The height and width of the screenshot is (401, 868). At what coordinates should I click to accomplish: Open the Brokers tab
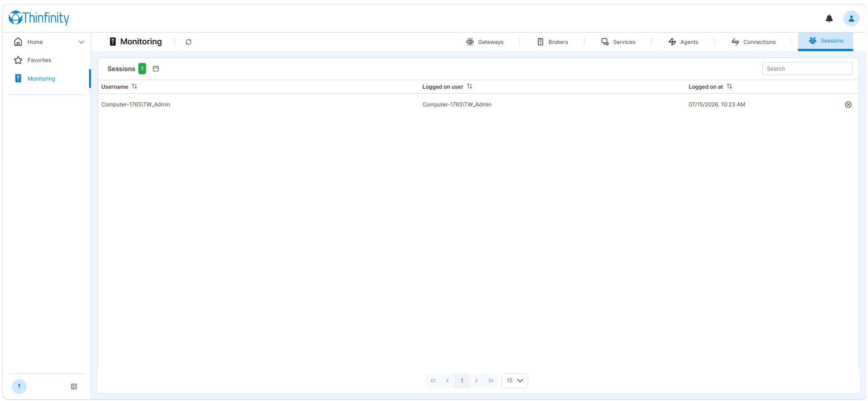pos(552,42)
